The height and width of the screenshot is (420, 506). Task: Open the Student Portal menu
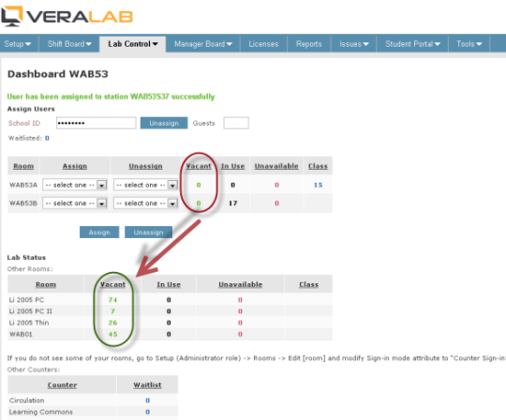click(412, 44)
